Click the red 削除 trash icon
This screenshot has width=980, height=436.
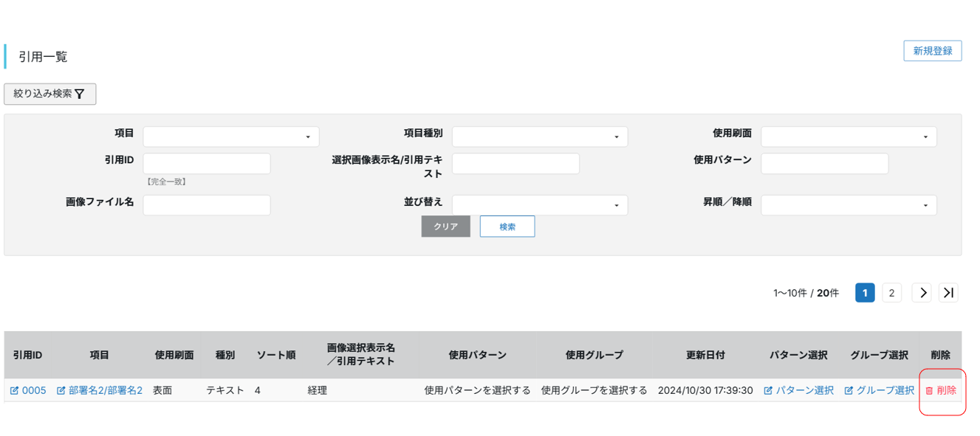point(930,391)
